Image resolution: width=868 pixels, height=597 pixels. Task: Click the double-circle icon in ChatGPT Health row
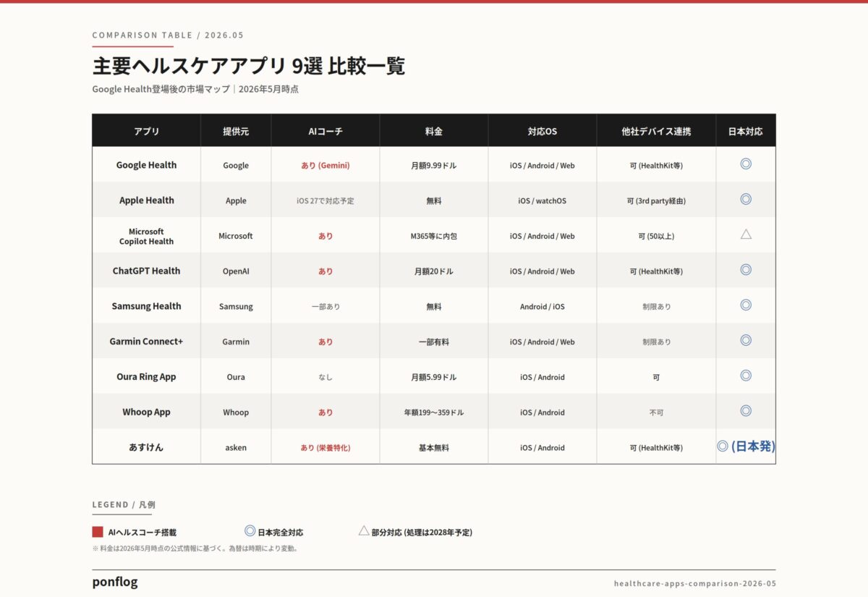[x=746, y=270]
